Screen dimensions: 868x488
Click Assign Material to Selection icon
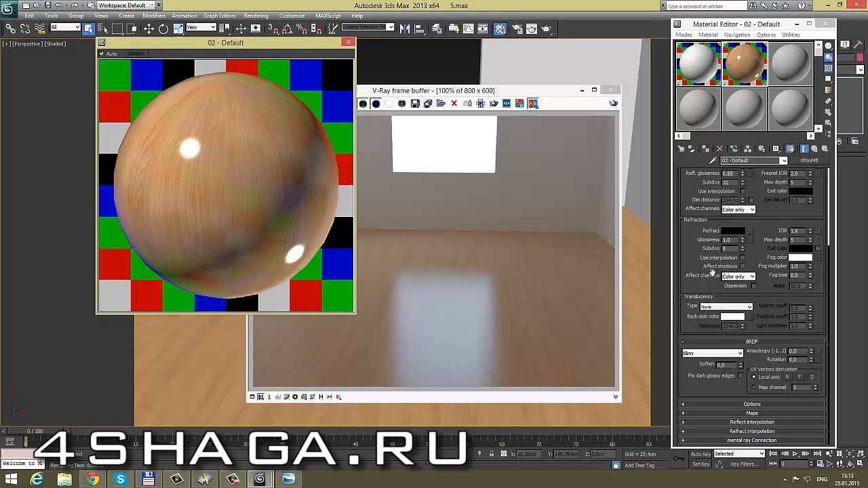pos(706,148)
